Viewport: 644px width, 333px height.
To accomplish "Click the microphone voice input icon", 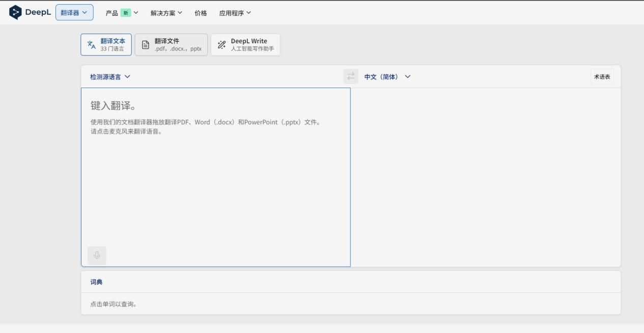I will coord(97,256).
